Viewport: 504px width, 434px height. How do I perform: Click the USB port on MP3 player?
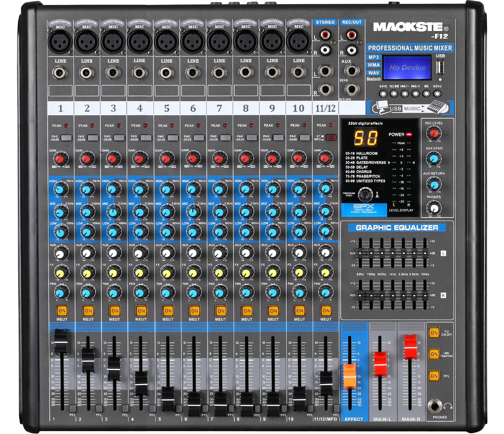pyautogui.click(x=440, y=67)
